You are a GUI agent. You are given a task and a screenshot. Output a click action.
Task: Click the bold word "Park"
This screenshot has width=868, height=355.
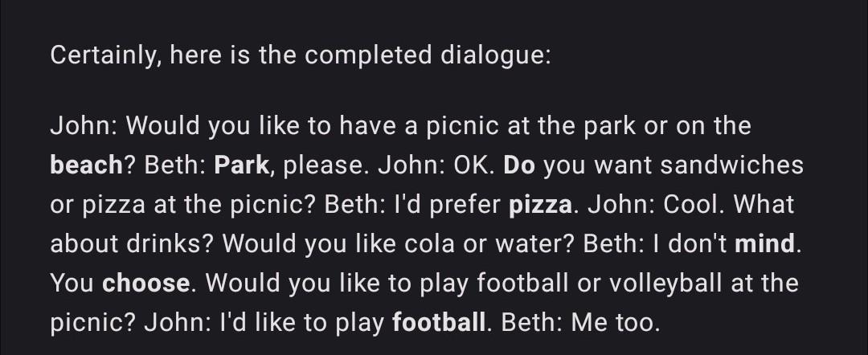point(242,165)
